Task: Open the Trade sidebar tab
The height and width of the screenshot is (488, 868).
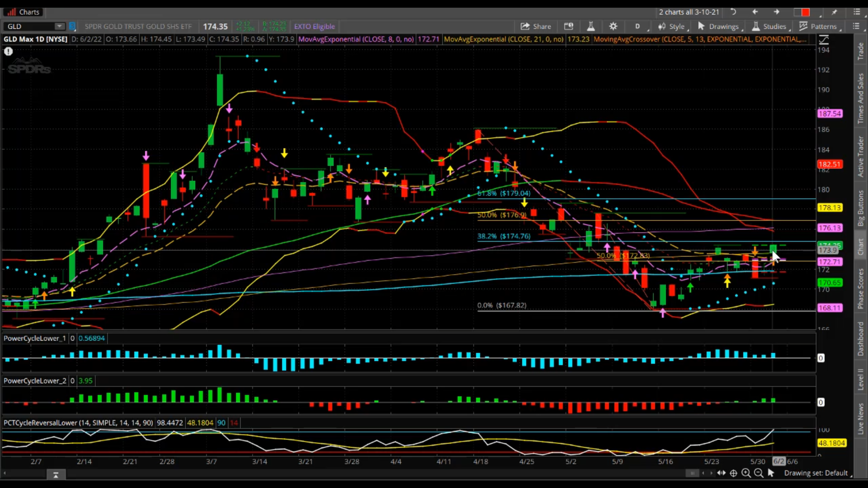Action: 860,51
